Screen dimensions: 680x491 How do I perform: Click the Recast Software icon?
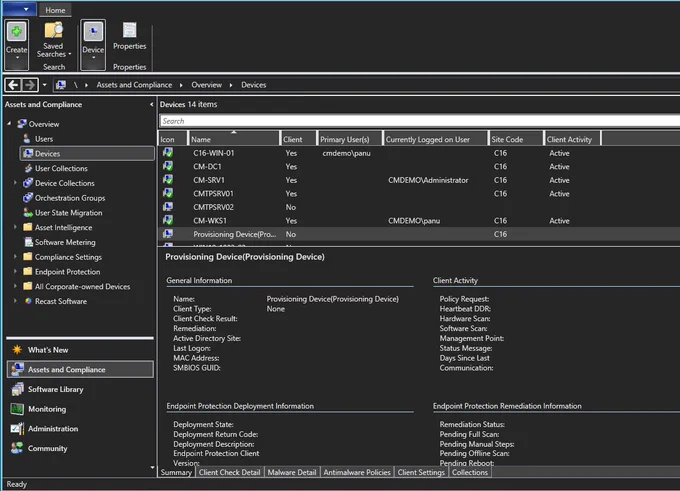tap(28, 301)
